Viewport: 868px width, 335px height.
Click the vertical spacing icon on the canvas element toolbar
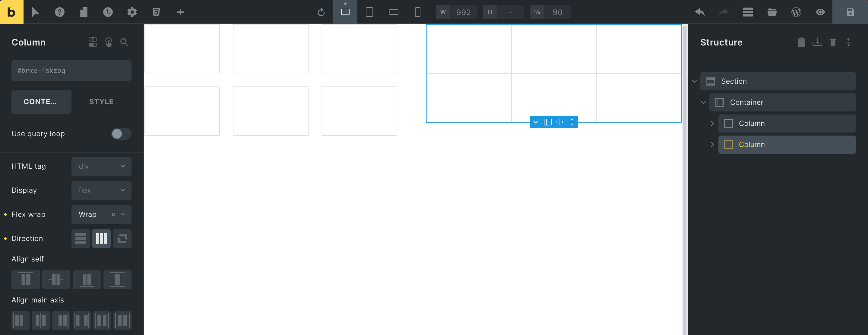tap(572, 122)
